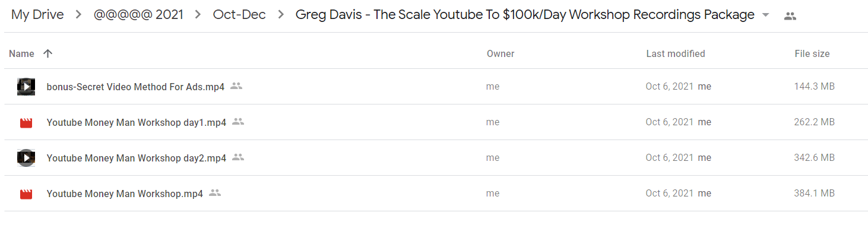Click shared icon next to bonus-Secret Video Method

click(x=236, y=86)
